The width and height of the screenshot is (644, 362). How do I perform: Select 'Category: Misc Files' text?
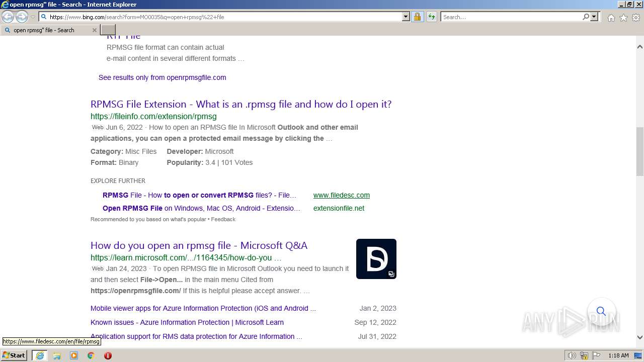(123, 151)
